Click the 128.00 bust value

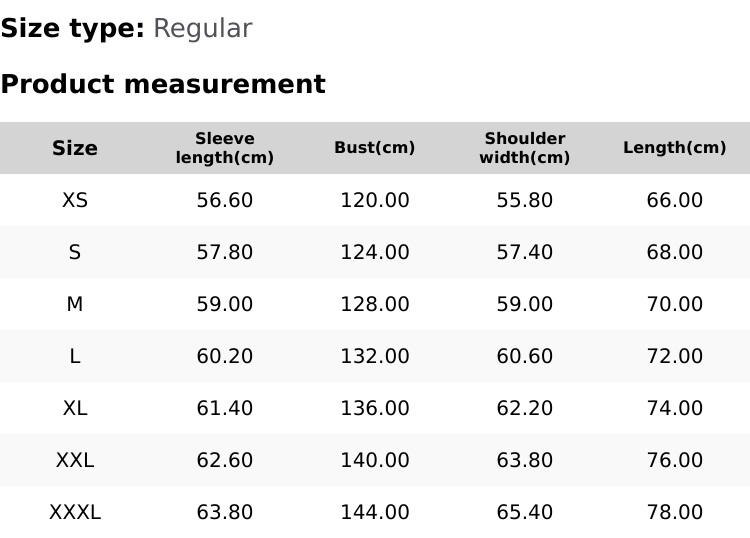click(375, 304)
